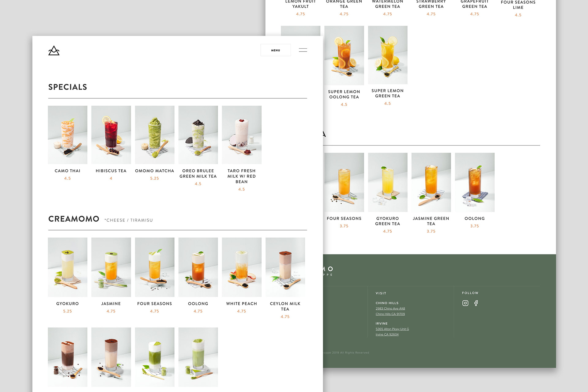Select the Omomo Matcha drink photo

[154, 135]
